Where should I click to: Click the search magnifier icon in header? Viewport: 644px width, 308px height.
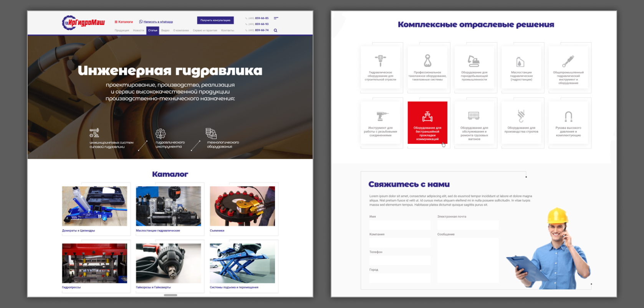click(275, 30)
